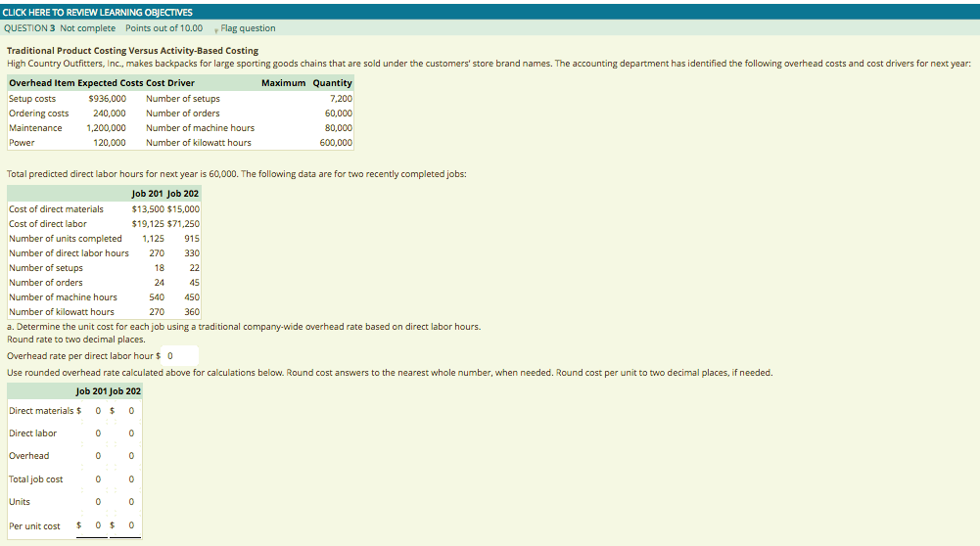This screenshot has height=546, width=980.
Task: Click the '7,200' maximum quantity cell
Action: tap(342, 99)
